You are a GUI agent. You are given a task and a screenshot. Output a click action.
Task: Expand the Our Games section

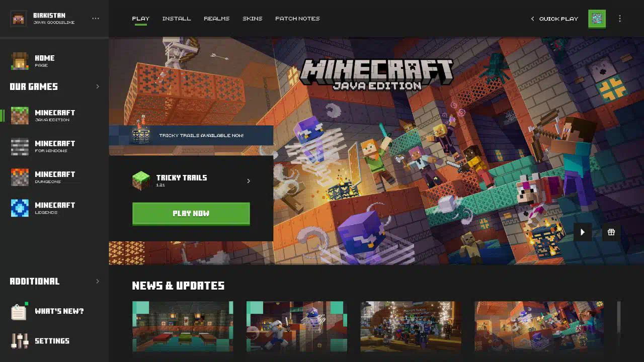click(x=98, y=86)
